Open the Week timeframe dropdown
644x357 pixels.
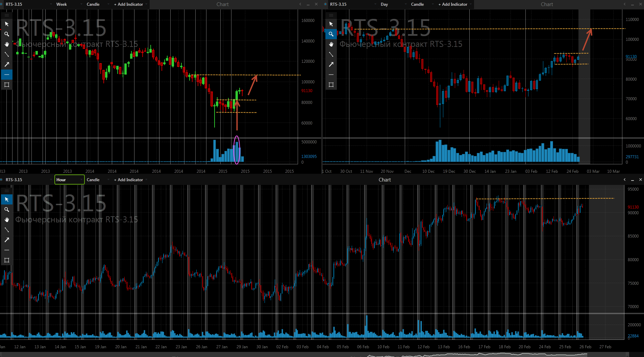[x=69, y=4]
